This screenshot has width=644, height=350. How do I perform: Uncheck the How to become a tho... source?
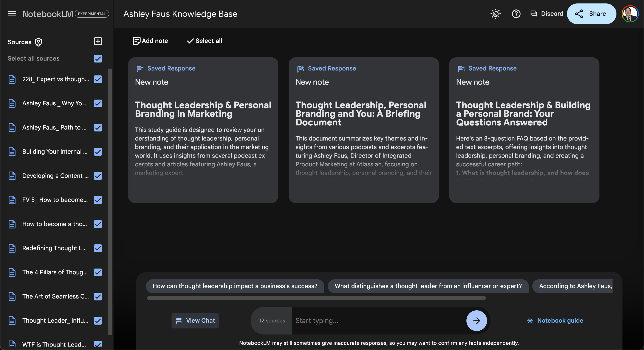click(98, 224)
